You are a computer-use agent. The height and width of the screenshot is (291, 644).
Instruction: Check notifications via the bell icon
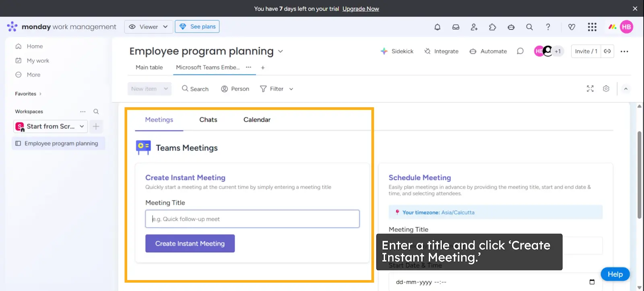tap(437, 27)
